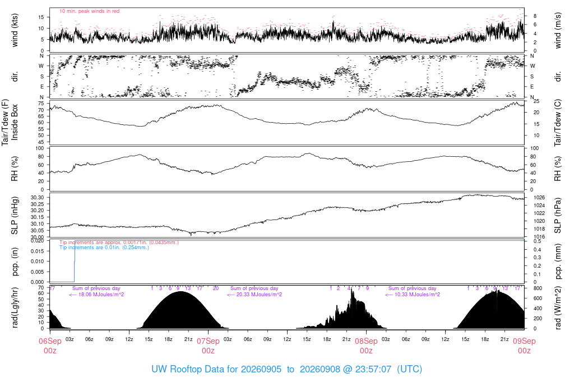Click the '10 min. peak winds in red' note
Image resolution: width=574 pixels, height=392 pixels.
(89, 11)
